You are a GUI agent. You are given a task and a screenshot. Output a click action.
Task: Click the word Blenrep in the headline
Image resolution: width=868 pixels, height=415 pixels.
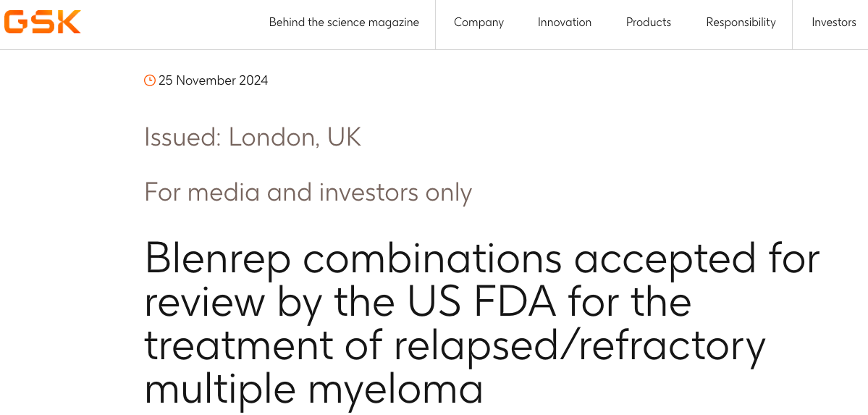click(x=218, y=259)
